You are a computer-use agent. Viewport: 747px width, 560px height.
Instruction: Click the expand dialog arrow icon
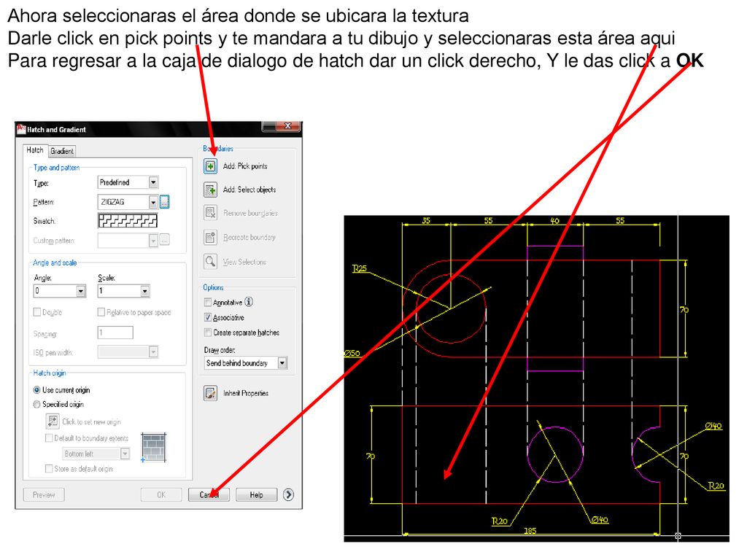click(x=288, y=495)
